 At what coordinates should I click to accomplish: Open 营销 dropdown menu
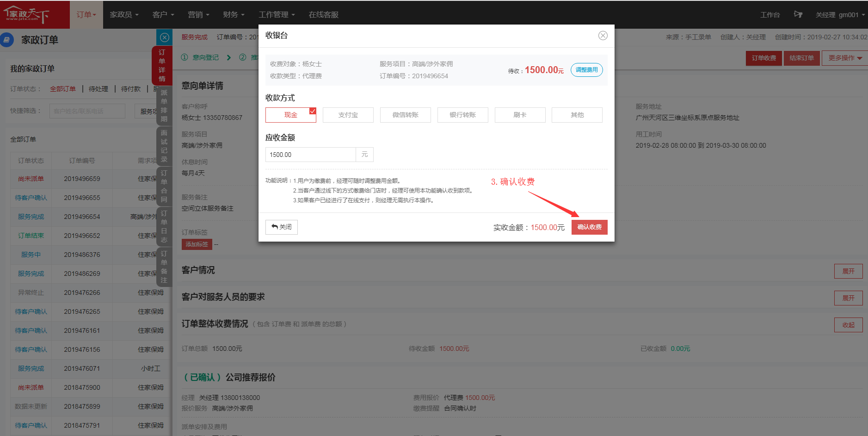pos(198,15)
